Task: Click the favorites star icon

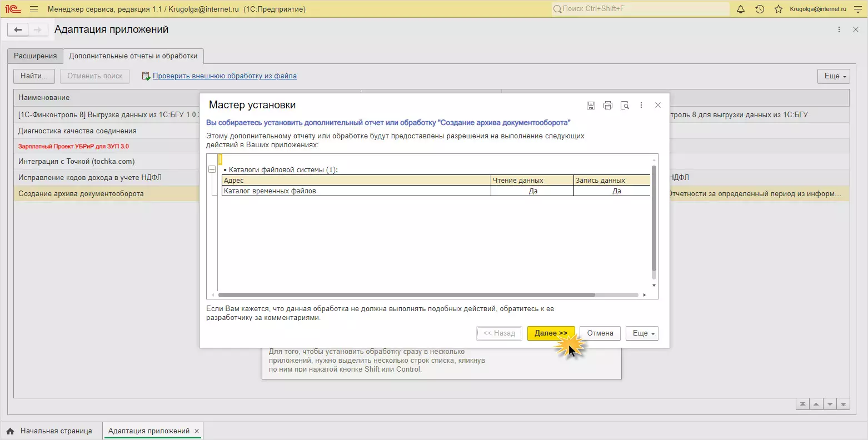Action: point(779,9)
